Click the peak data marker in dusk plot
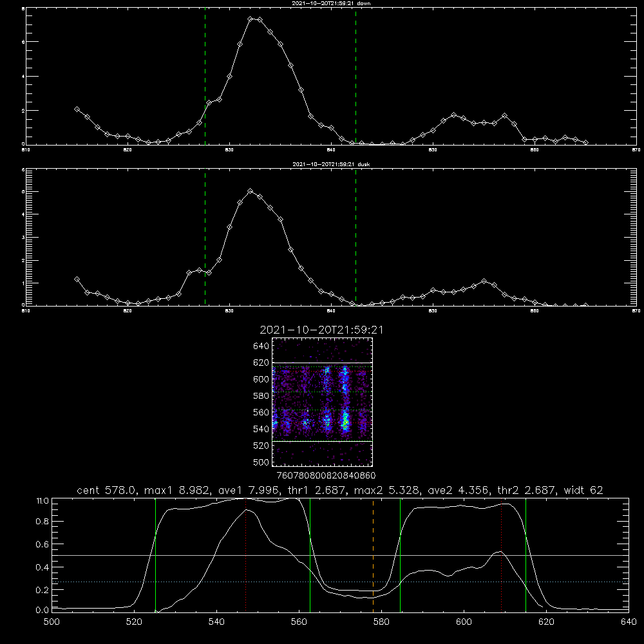This screenshot has width=644, height=644. 250,191
